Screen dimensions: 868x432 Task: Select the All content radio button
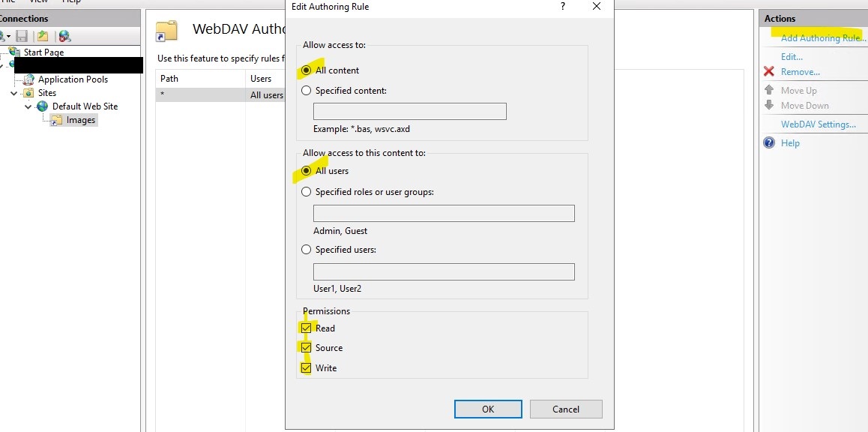click(x=306, y=70)
